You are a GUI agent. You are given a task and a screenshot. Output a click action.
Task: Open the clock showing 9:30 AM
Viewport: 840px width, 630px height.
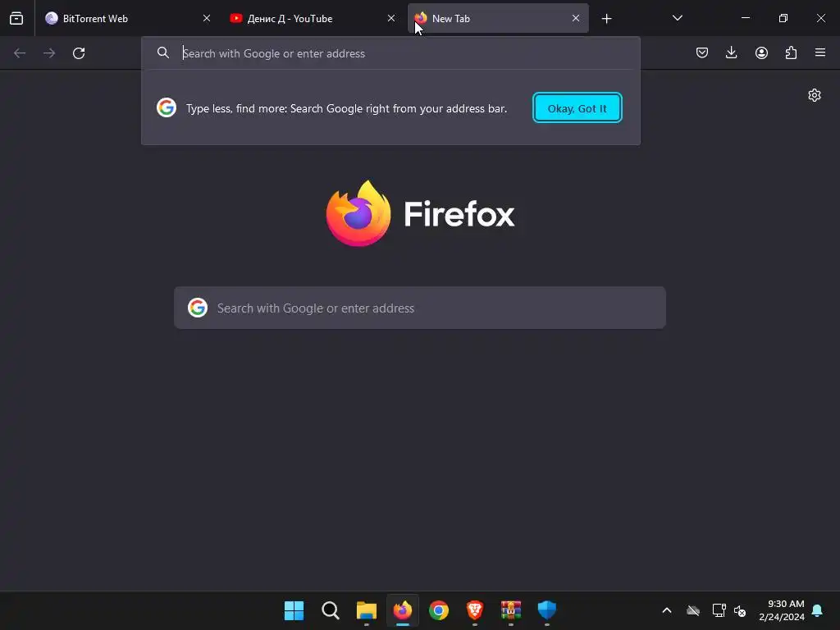(782, 610)
